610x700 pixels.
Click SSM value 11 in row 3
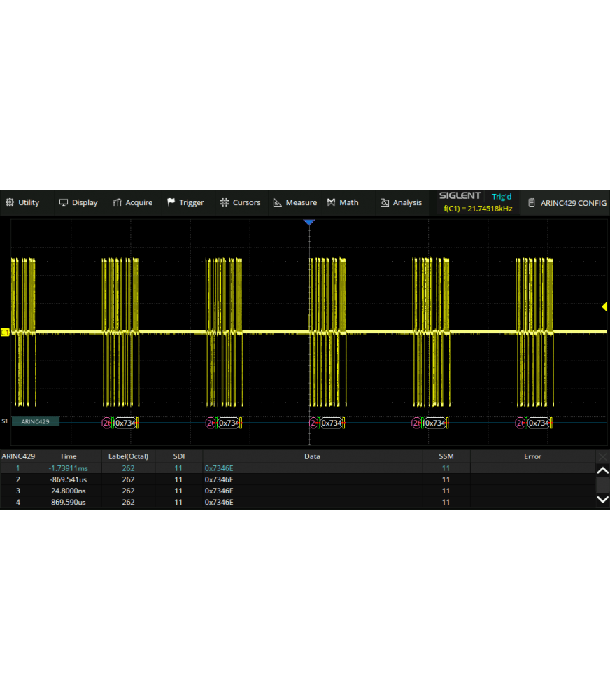(x=446, y=491)
